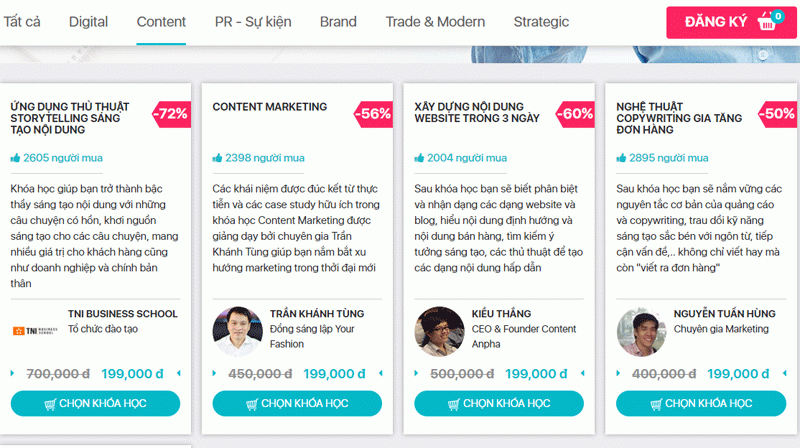Image resolution: width=800 pixels, height=448 pixels.
Task: Open the shopping cart basket icon
Action: 767,21
